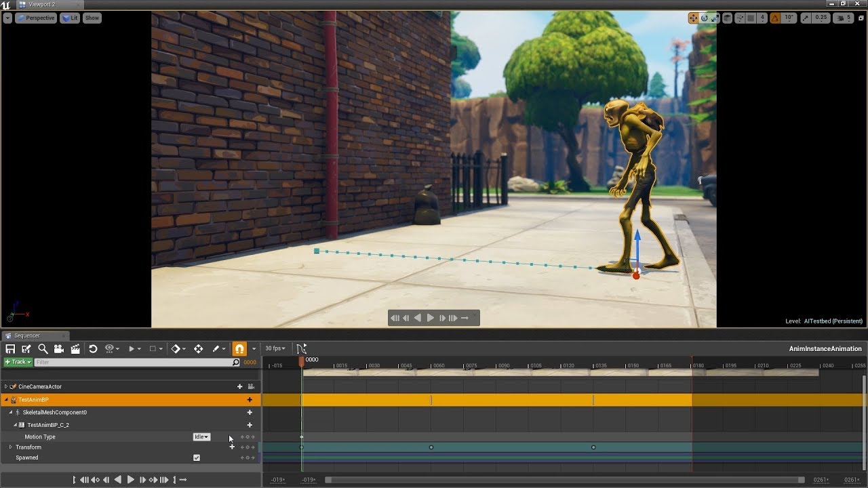Add a key on the Transform row
Image resolution: width=868 pixels, height=488 pixels.
coord(248,447)
